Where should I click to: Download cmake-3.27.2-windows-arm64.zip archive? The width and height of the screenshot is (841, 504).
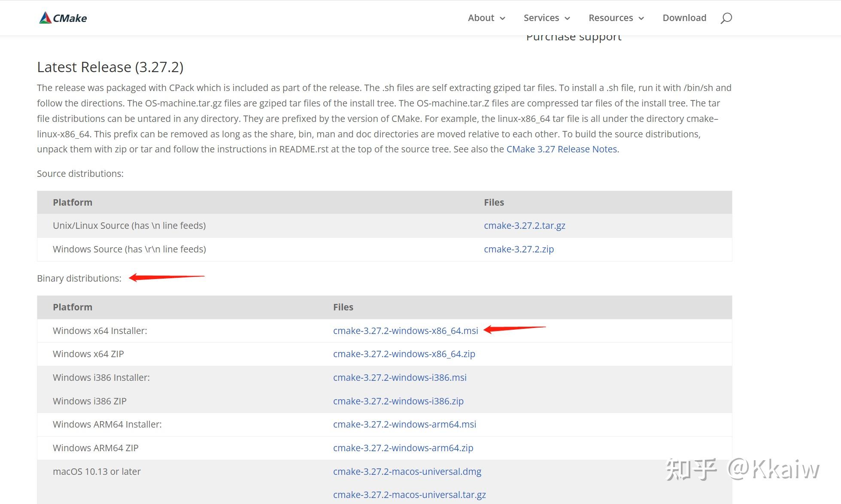pyautogui.click(x=403, y=448)
